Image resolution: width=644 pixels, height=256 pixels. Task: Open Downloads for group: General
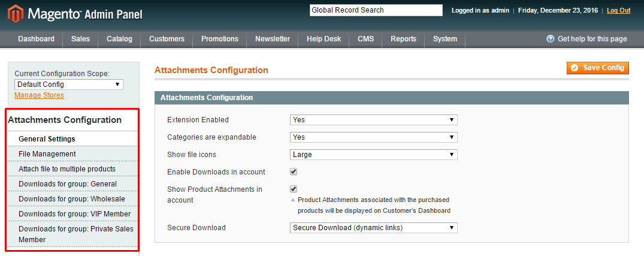[72, 183]
